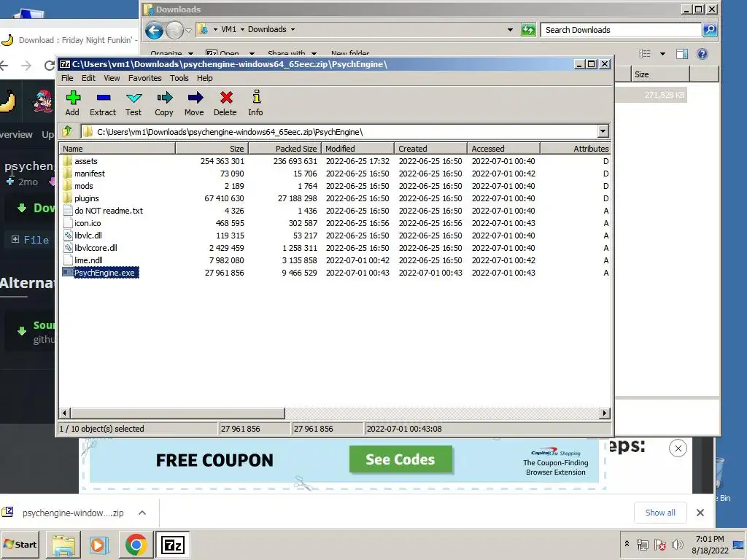This screenshot has height=560, width=747.
Task: Click the left arrow of the 7-Zip horizontal scrollbar
Action: click(x=65, y=413)
